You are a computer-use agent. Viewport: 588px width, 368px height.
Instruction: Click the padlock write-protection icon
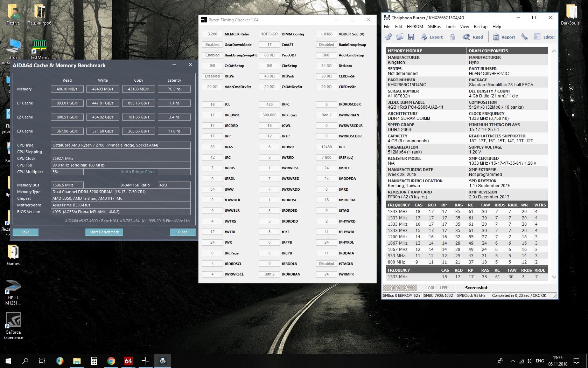(x=452, y=37)
